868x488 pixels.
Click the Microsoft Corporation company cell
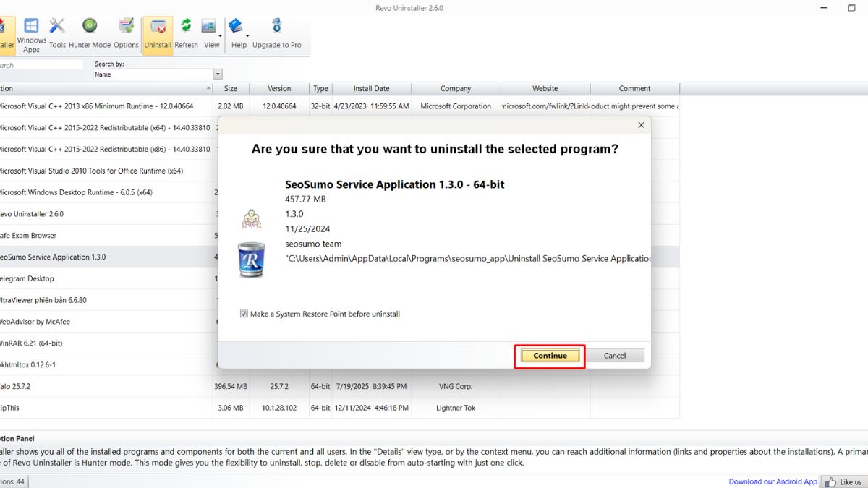click(x=456, y=106)
